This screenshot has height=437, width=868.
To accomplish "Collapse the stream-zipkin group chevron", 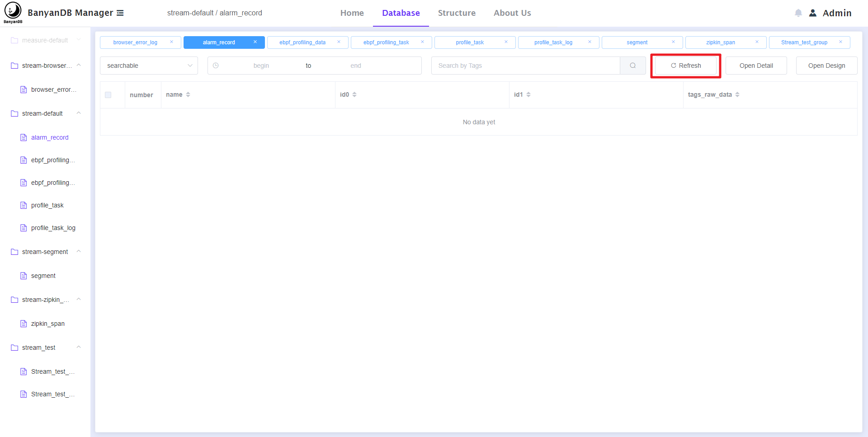I will pos(79,299).
